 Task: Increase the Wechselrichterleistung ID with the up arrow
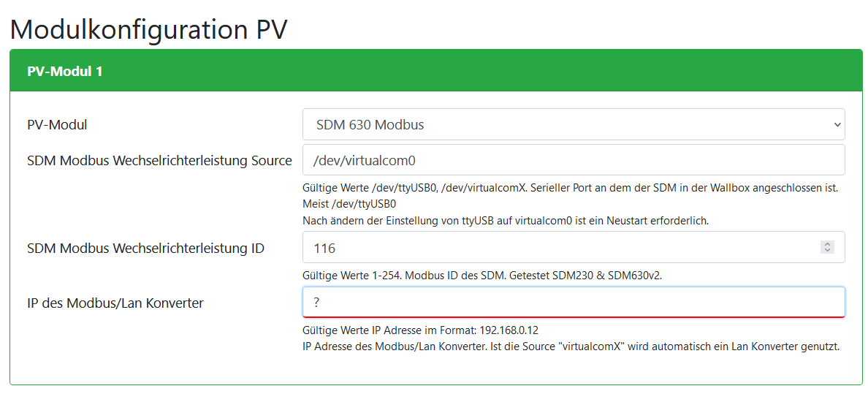pos(827,245)
